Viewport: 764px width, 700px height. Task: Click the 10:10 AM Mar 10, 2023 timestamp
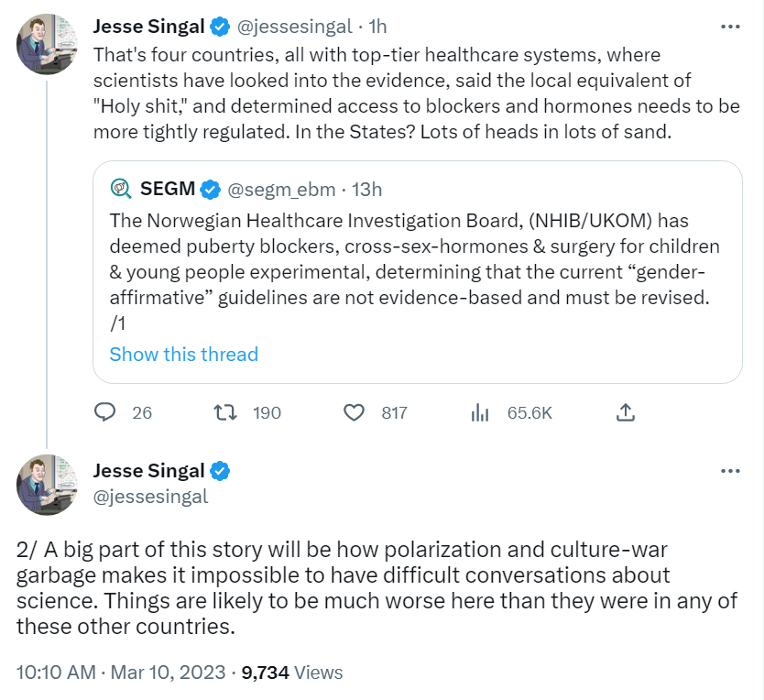point(121,672)
